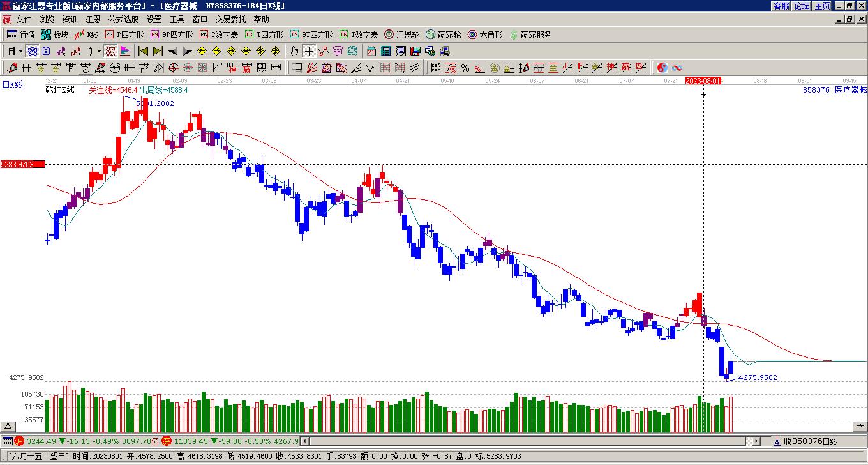Jump to the first bar icon
The height and width of the screenshot is (465, 868).
(x=143, y=51)
